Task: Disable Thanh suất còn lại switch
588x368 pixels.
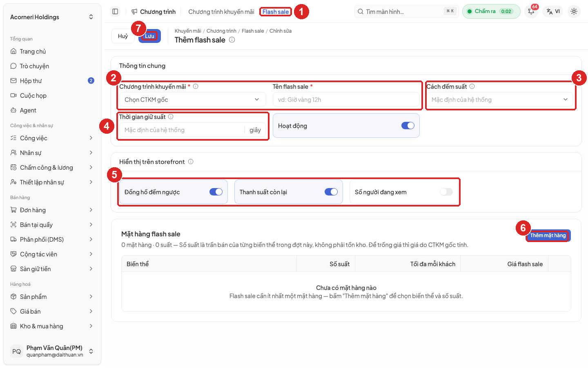Action: [x=331, y=192]
